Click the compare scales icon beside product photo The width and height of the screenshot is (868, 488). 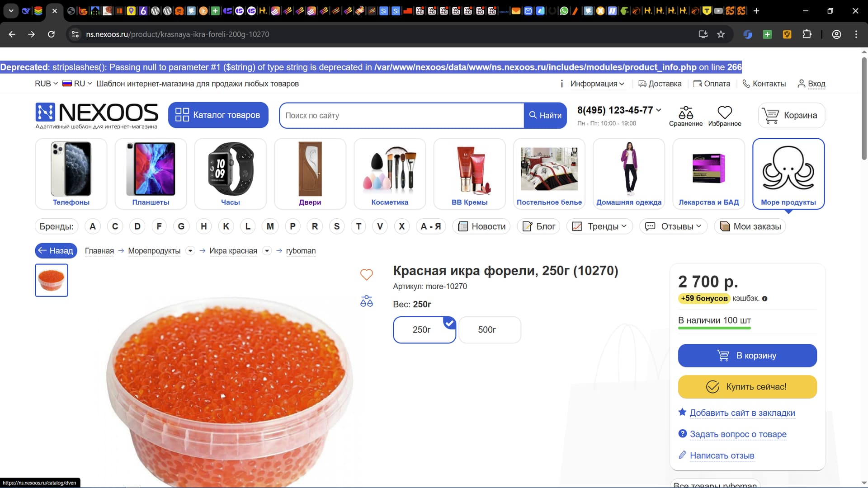pyautogui.click(x=366, y=301)
